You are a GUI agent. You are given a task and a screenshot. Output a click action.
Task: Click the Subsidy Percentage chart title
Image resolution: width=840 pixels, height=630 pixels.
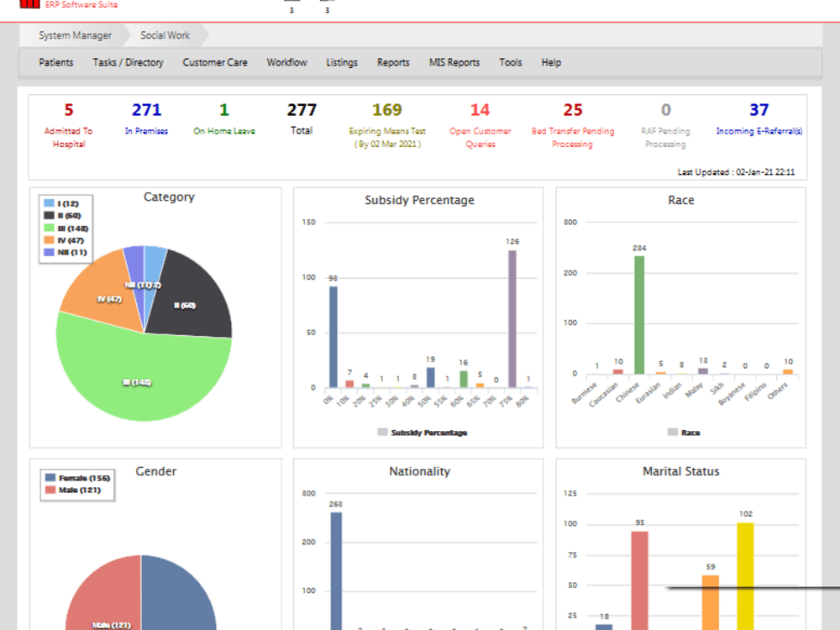click(419, 201)
